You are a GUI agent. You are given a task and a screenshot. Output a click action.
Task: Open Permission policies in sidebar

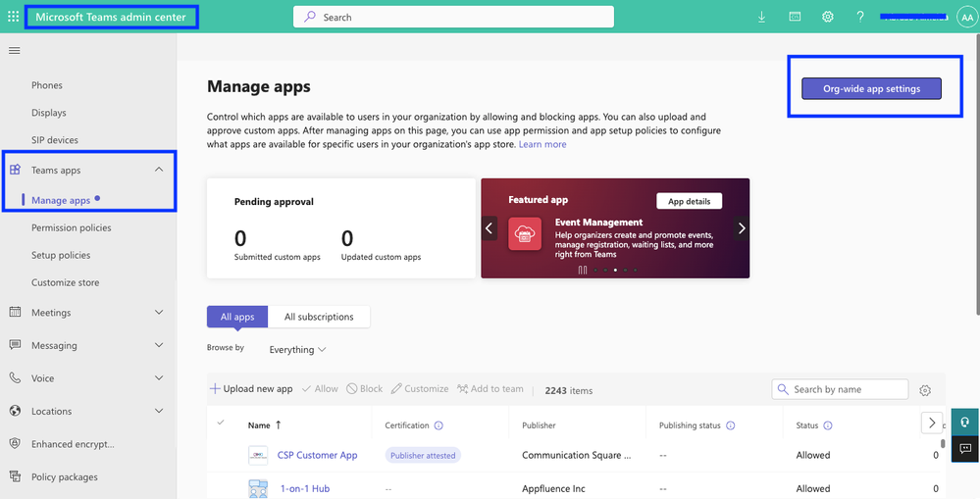(72, 228)
